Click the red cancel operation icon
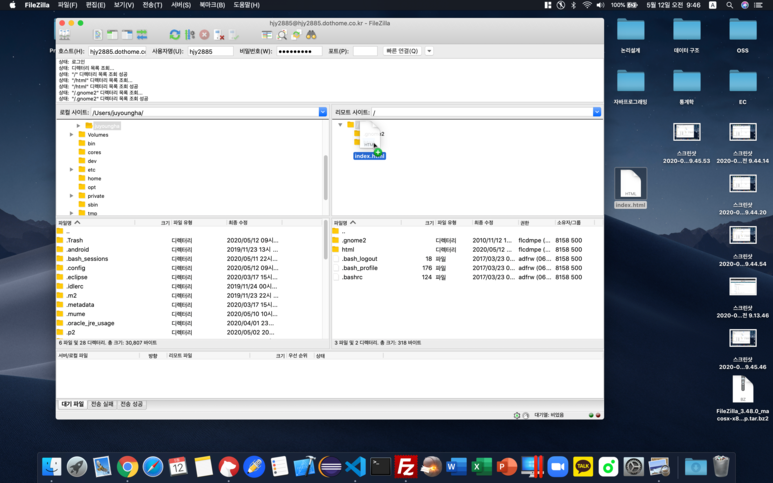Screen dimensions: 773x483 (x=205, y=35)
